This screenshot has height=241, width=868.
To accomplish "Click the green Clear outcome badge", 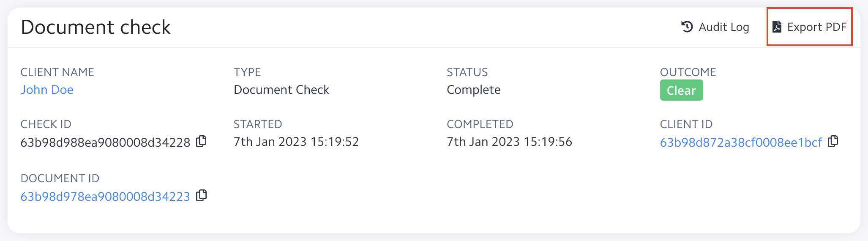I will (x=681, y=90).
